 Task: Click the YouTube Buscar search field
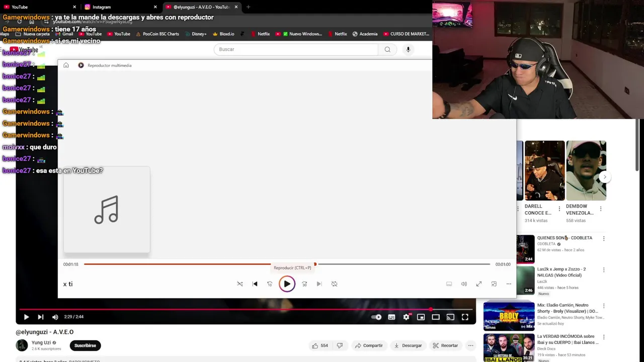[296, 49]
